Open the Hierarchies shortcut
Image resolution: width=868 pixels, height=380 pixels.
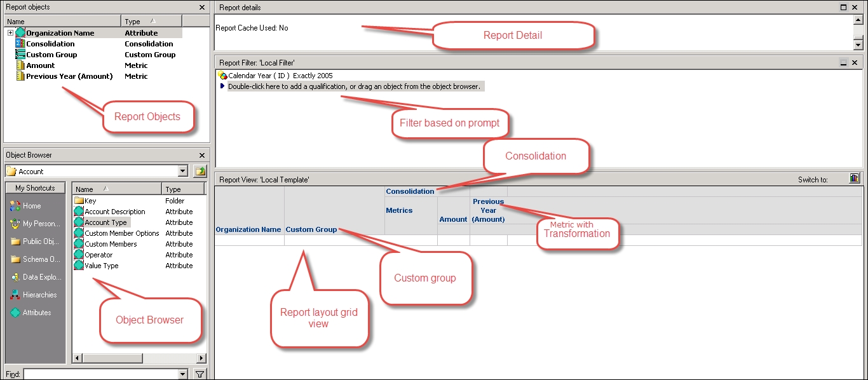[x=34, y=295]
